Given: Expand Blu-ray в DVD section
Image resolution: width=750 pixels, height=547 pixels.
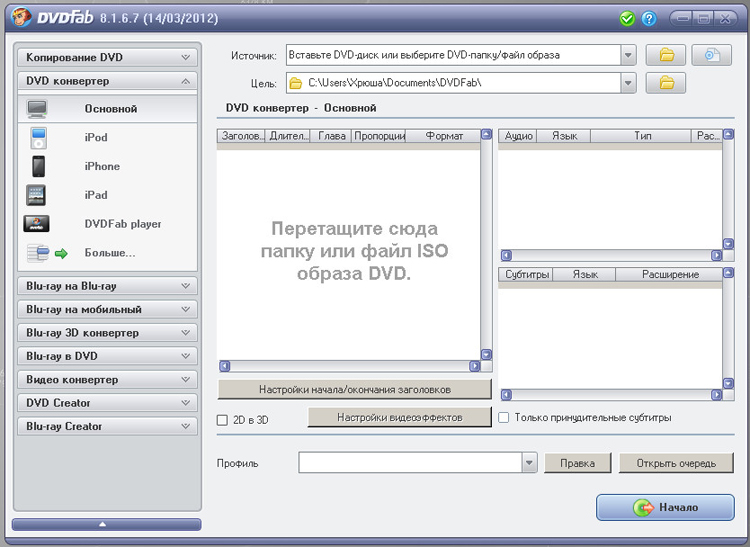Looking at the screenshot, I should click(107, 356).
